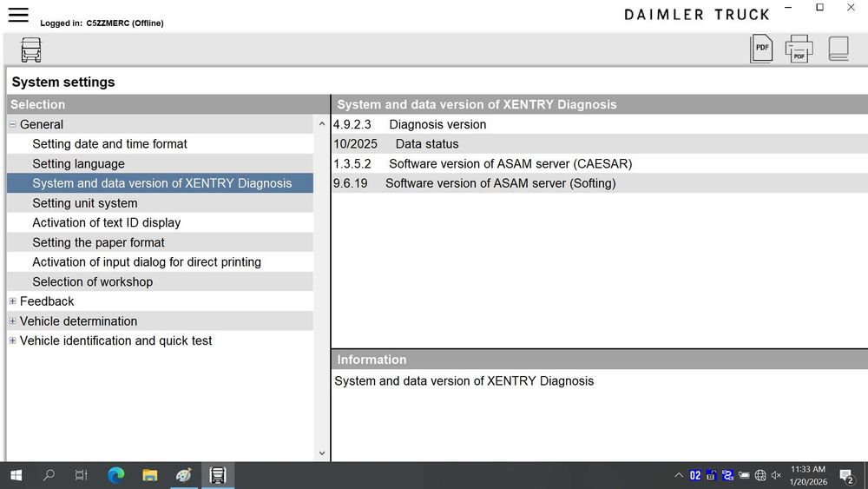Click the battery power tray icon
This screenshot has height=489, width=868.
pyautogui.click(x=744, y=475)
